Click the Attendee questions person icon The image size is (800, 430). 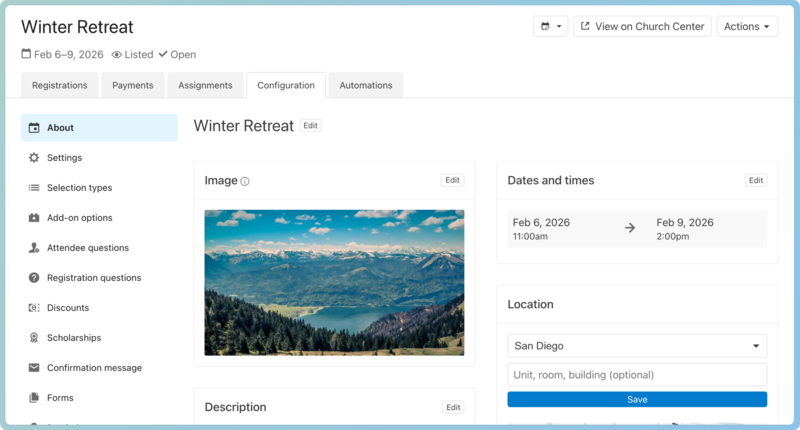(34, 248)
